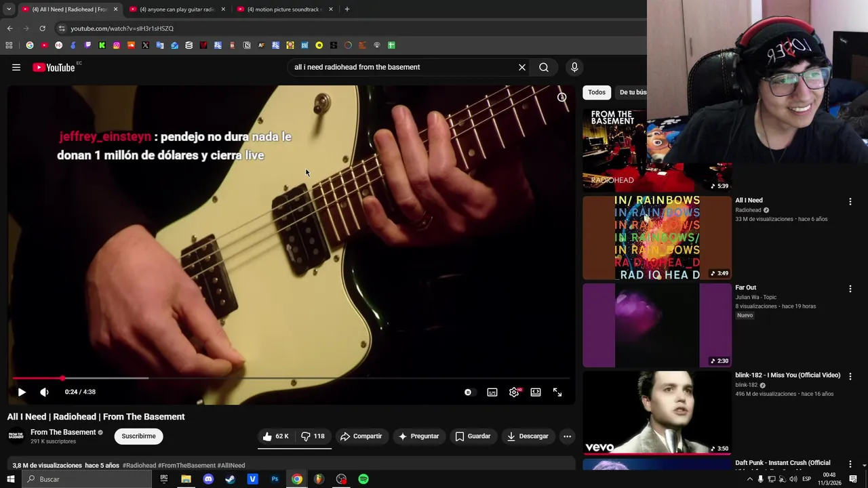Screen dimensions: 868x488
Task: Show hidden system tray icons chevron
Action: pos(750,479)
